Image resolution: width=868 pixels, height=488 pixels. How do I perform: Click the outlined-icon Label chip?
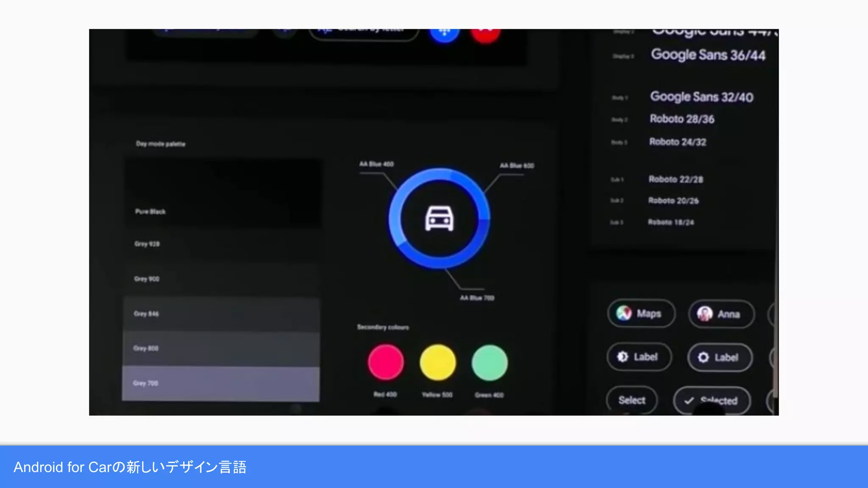click(720, 358)
